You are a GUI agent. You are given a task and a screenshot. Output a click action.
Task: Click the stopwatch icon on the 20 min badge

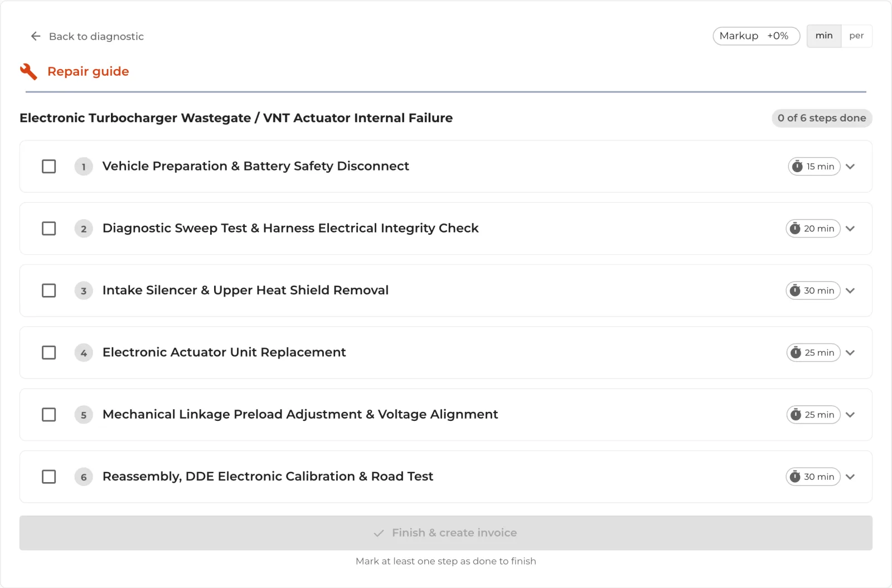point(795,229)
